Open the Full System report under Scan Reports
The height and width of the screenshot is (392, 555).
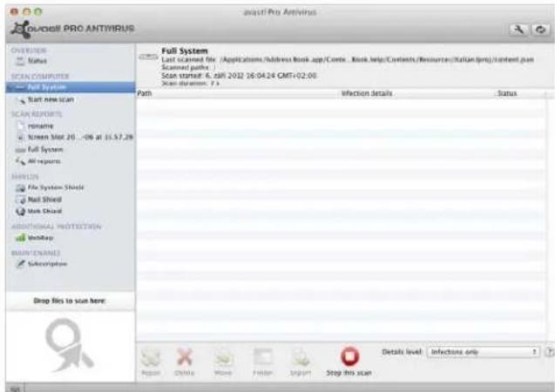[x=45, y=150]
